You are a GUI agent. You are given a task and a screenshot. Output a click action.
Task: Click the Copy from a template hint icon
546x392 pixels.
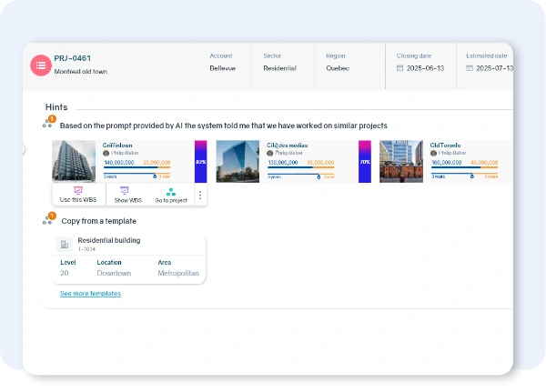click(x=48, y=219)
